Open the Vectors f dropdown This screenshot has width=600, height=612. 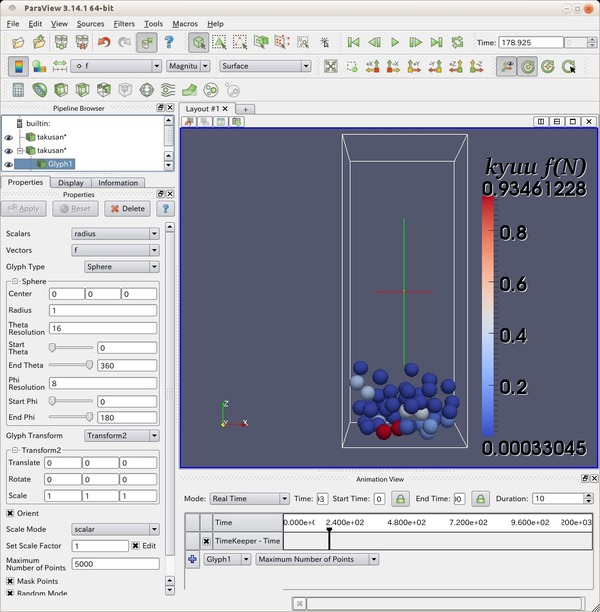point(115,250)
